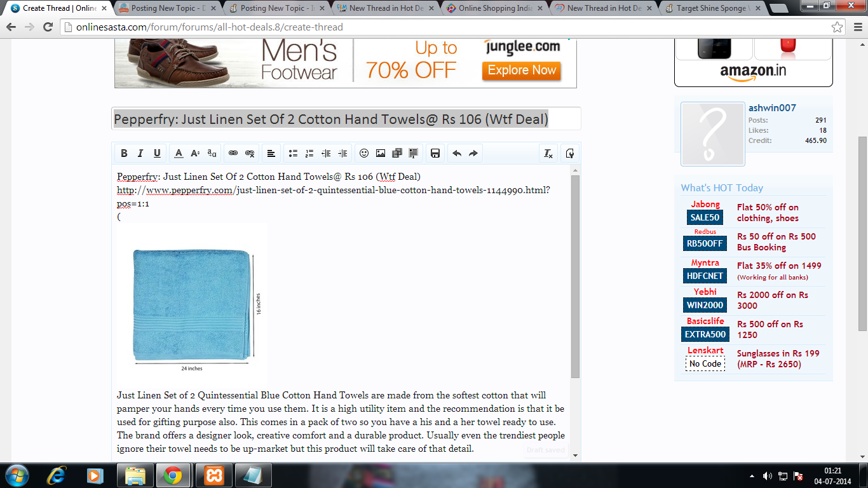
Task: Click the editor scrollbar down arrow
Action: click(x=575, y=456)
